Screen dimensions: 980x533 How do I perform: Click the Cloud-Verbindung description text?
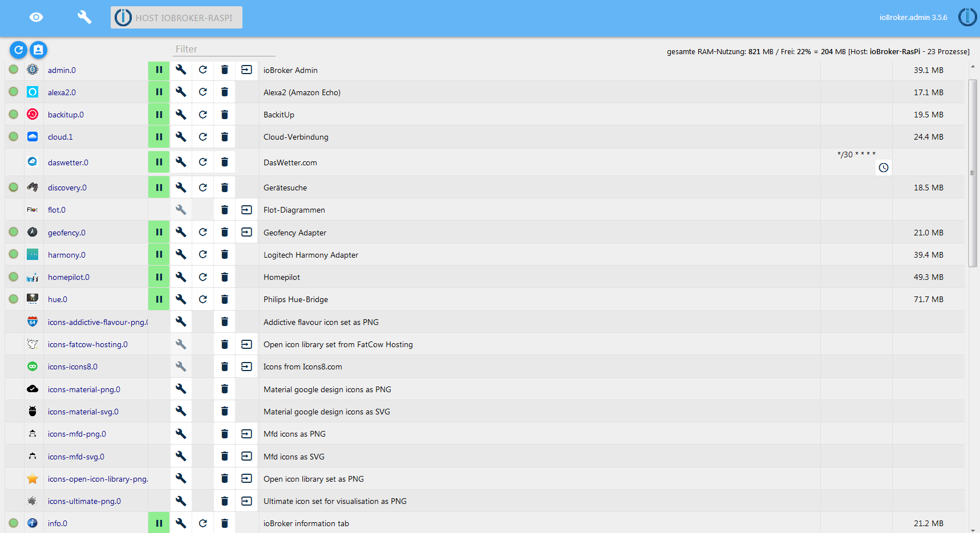pyautogui.click(x=296, y=137)
